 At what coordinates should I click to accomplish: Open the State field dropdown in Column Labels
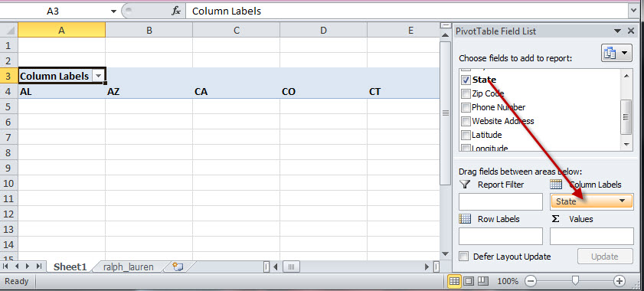pyautogui.click(x=622, y=201)
